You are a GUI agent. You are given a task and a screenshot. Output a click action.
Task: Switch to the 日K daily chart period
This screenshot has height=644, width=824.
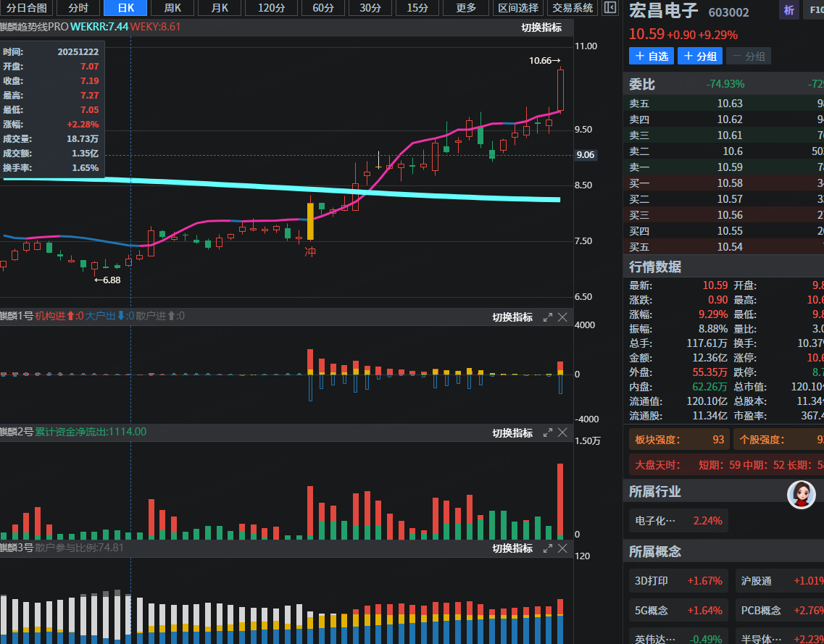(x=125, y=8)
